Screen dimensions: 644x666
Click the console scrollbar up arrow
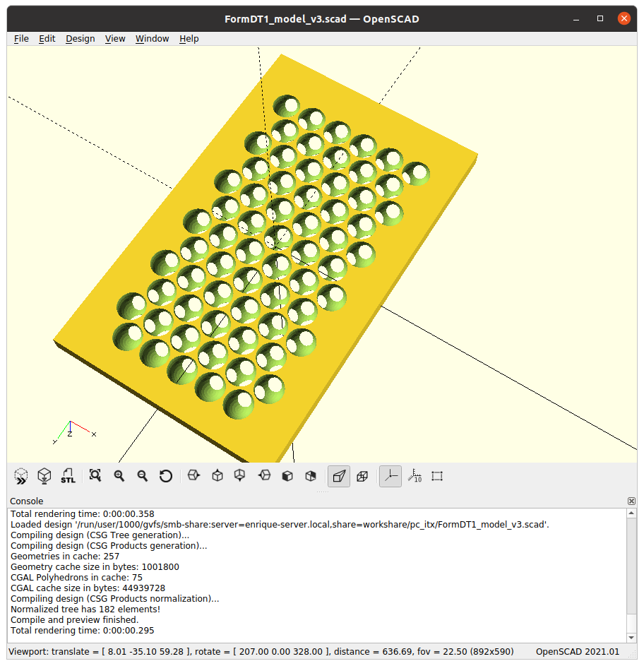tap(632, 513)
